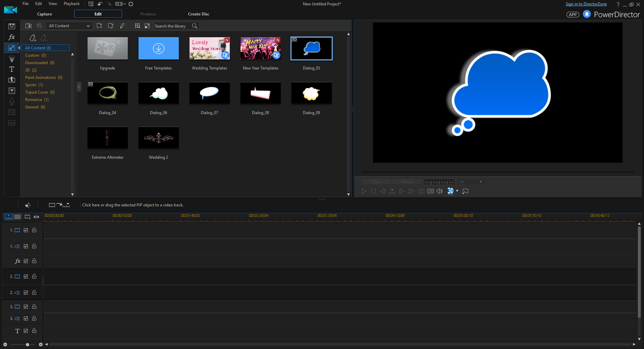
Task: Open the Edit menu
Action: pyautogui.click(x=39, y=4)
